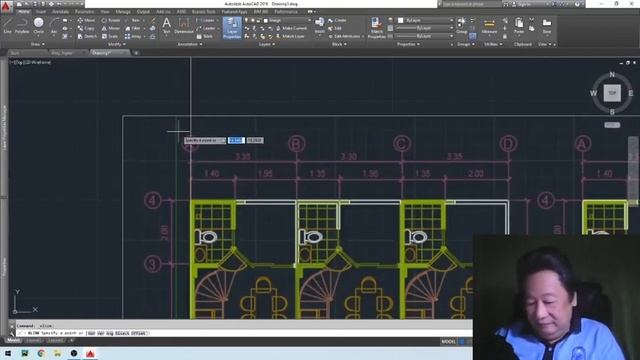This screenshot has width=640, height=360.
Task: Click the AutoCAD taskbar icon
Action: [x=90, y=353]
